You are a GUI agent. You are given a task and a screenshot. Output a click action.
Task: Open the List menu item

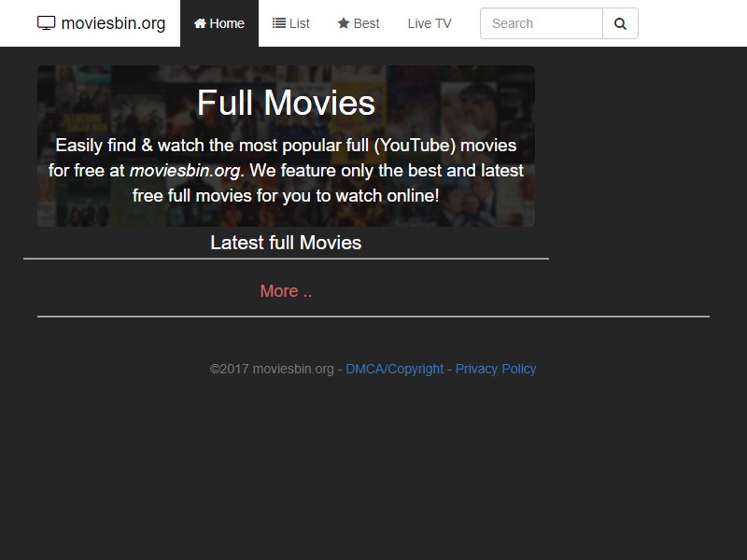pyautogui.click(x=290, y=23)
